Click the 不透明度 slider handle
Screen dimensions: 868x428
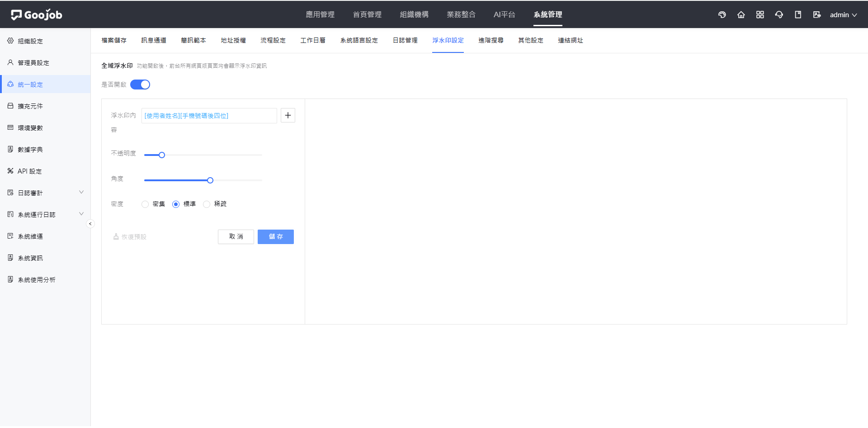pos(162,155)
